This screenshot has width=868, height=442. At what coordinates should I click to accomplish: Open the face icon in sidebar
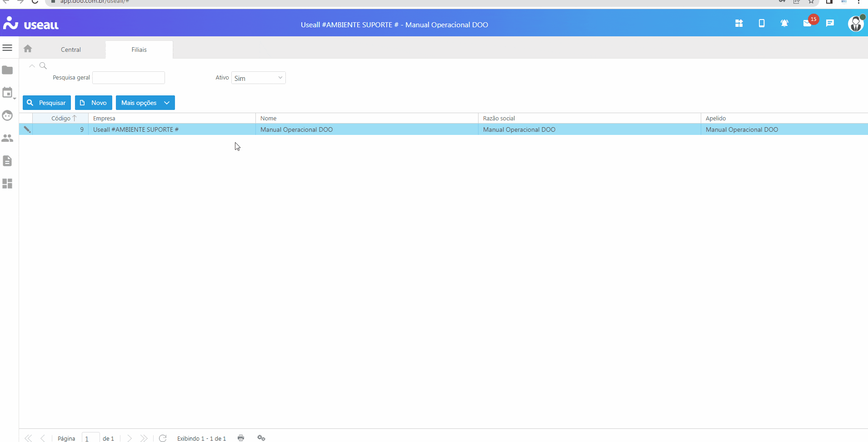click(7, 115)
